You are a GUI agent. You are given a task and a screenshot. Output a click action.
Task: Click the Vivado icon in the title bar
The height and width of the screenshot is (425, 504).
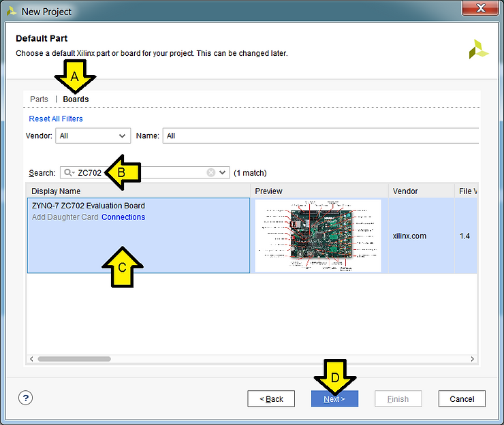[x=12, y=12]
